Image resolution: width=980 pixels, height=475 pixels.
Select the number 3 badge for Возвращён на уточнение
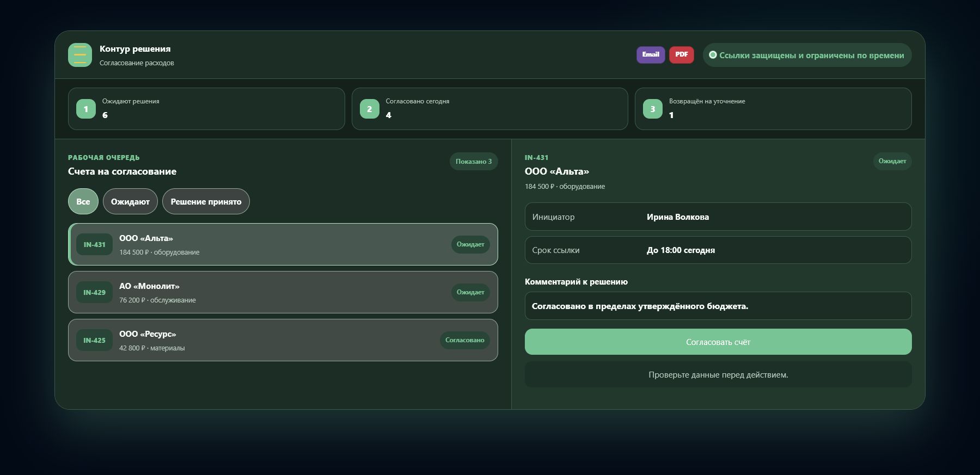[x=653, y=109]
